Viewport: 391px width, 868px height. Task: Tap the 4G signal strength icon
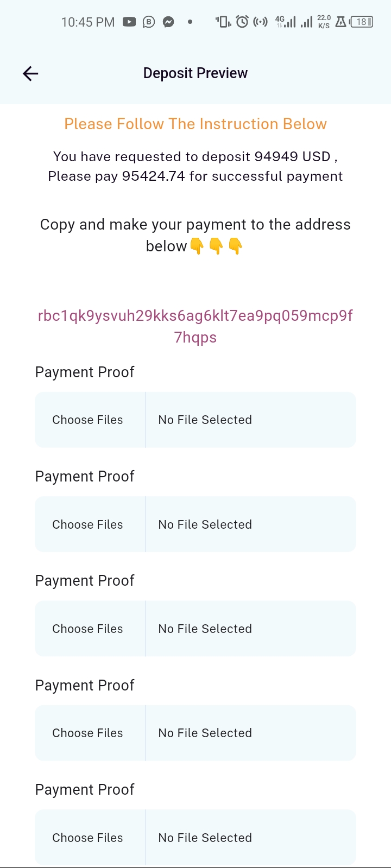click(286, 22)
